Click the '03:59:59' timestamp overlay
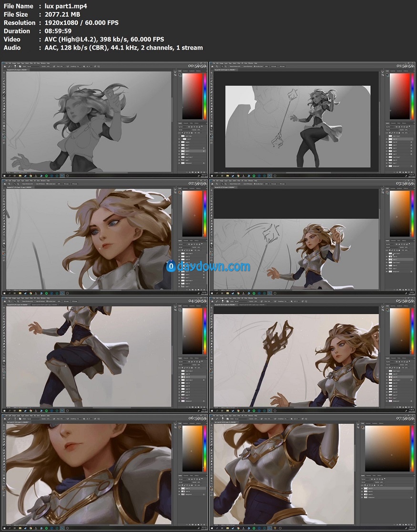Screen dimensions: 417x532 point(405,184)
